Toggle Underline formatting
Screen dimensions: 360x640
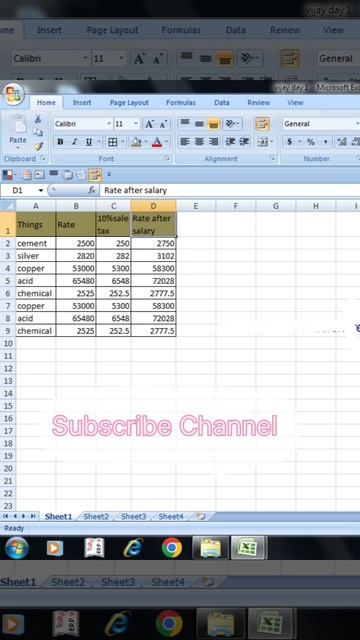pos(89,142)
